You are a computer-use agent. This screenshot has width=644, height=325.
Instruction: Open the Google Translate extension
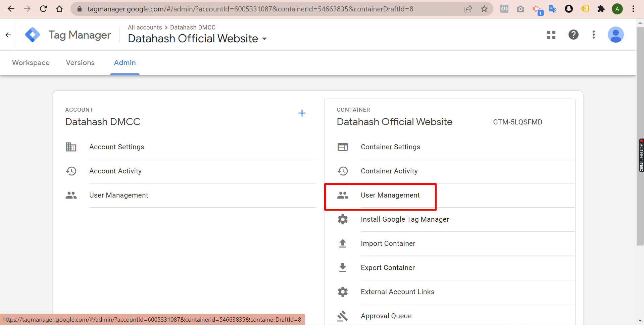[x=552, y=9]
